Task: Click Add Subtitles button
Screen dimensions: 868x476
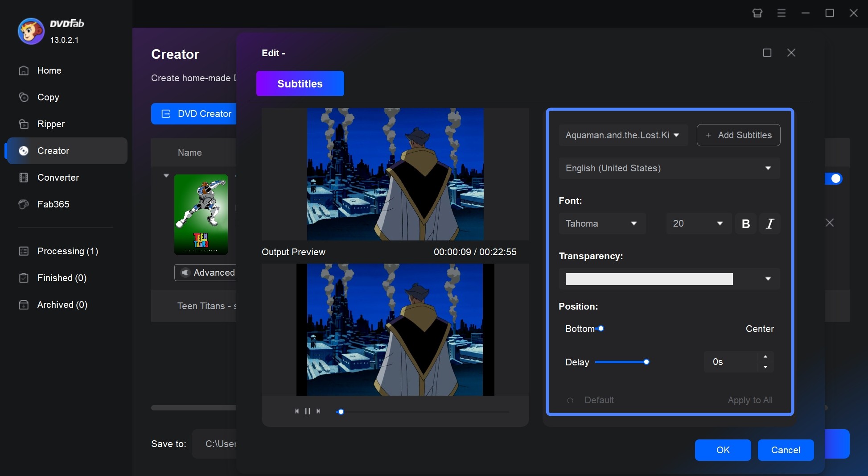Action: [738, 135]
